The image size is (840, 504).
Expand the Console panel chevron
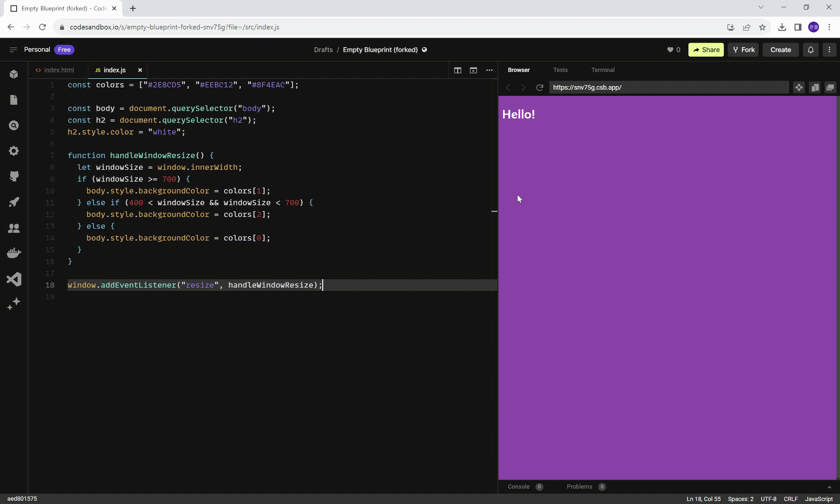tap(829, 487)
